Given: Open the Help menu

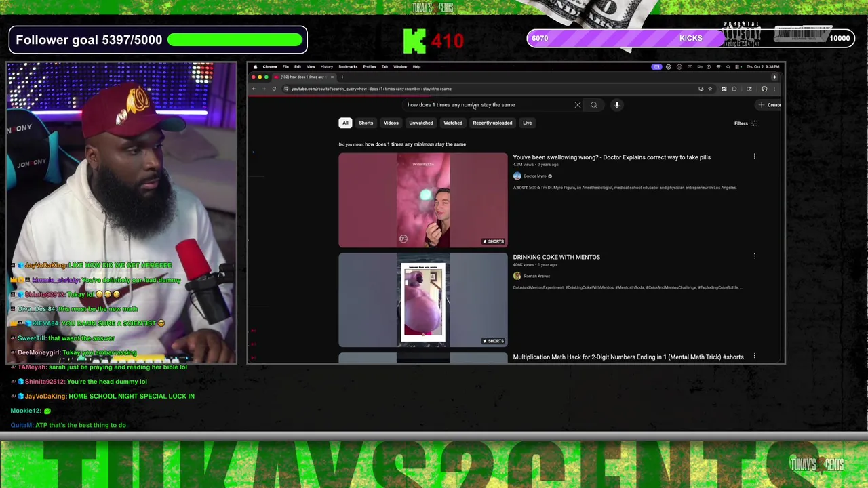Looking at the screenshot, I should (x=416, y=67).
